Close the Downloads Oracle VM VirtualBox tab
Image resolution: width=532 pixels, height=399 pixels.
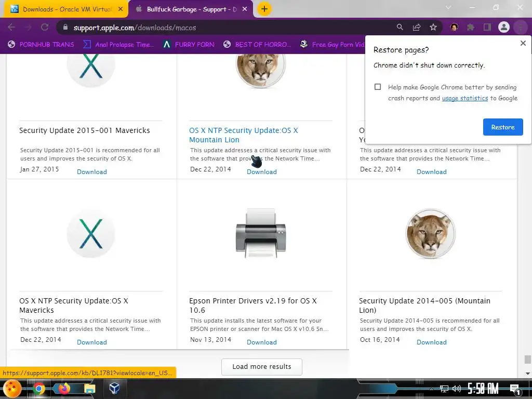[120, 9]
